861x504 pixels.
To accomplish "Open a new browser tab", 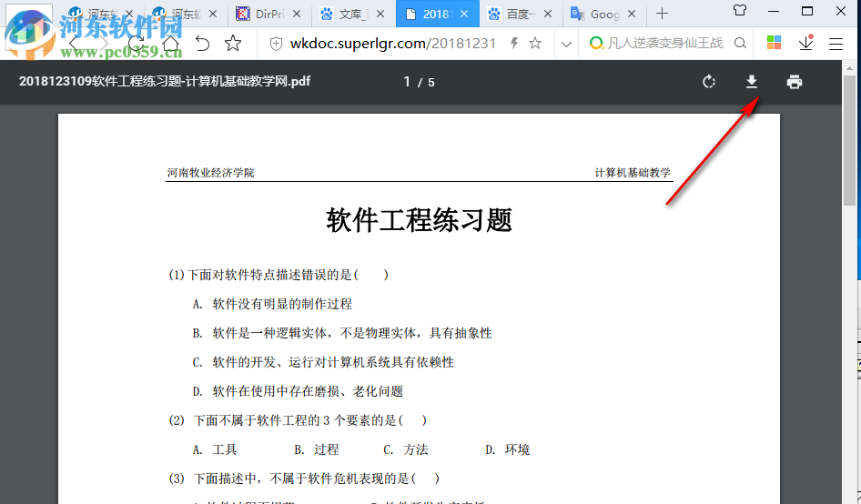I will (663, 14).
